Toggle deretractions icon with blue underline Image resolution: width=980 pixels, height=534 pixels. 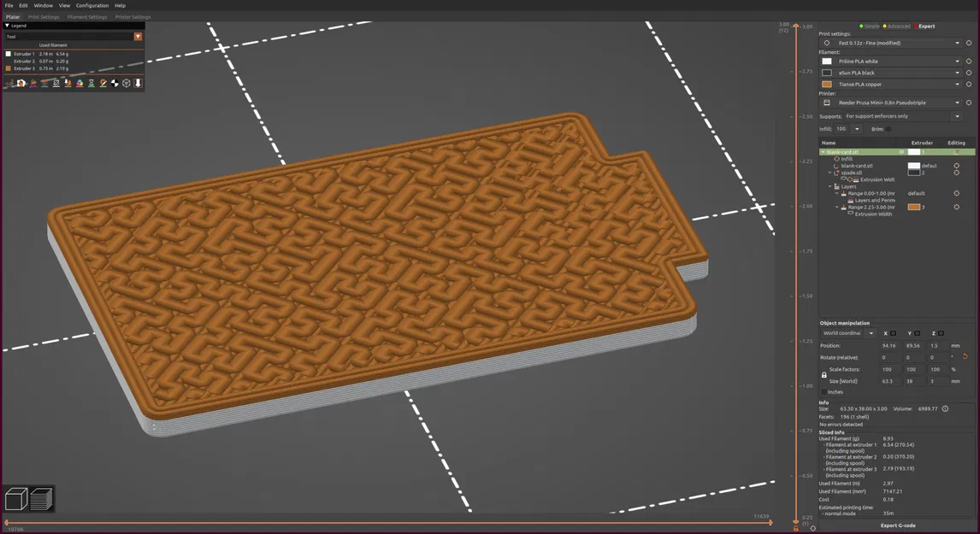(x=44, y=83)
